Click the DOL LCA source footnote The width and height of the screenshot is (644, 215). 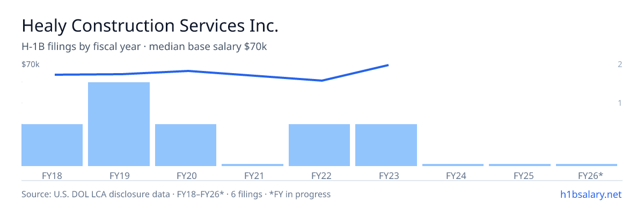176,194
